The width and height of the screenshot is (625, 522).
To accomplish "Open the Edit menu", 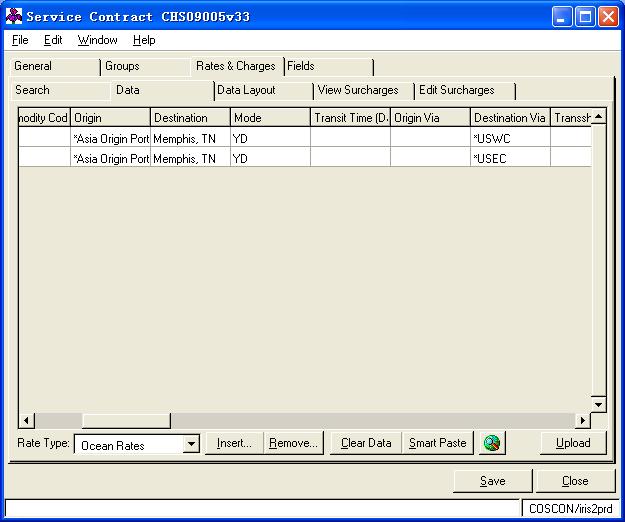I will [x=53, y=40].
